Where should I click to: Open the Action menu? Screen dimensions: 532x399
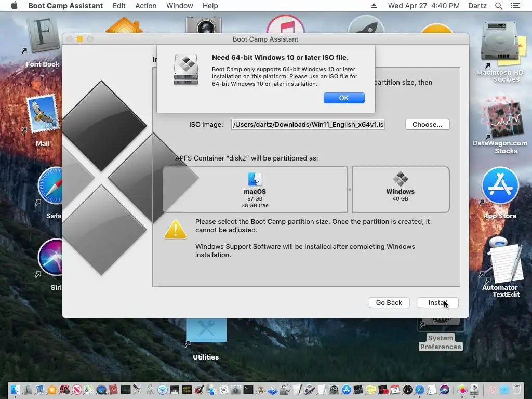[x=146, y=6]
